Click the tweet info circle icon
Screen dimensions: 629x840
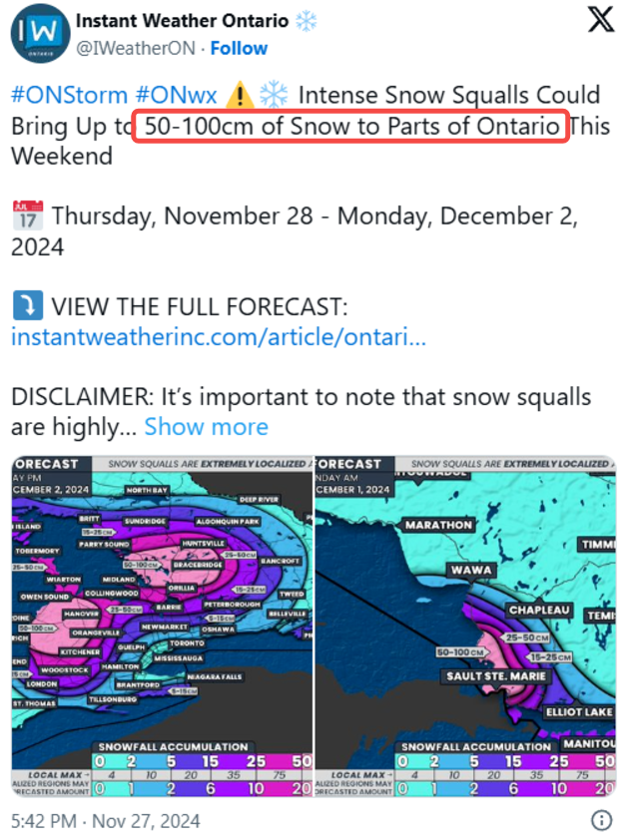tap(602, 820)
